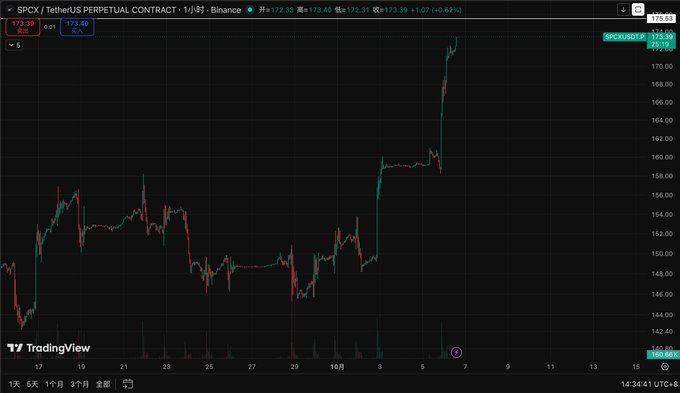Click the 160.00 price axis label

point(662,157)
